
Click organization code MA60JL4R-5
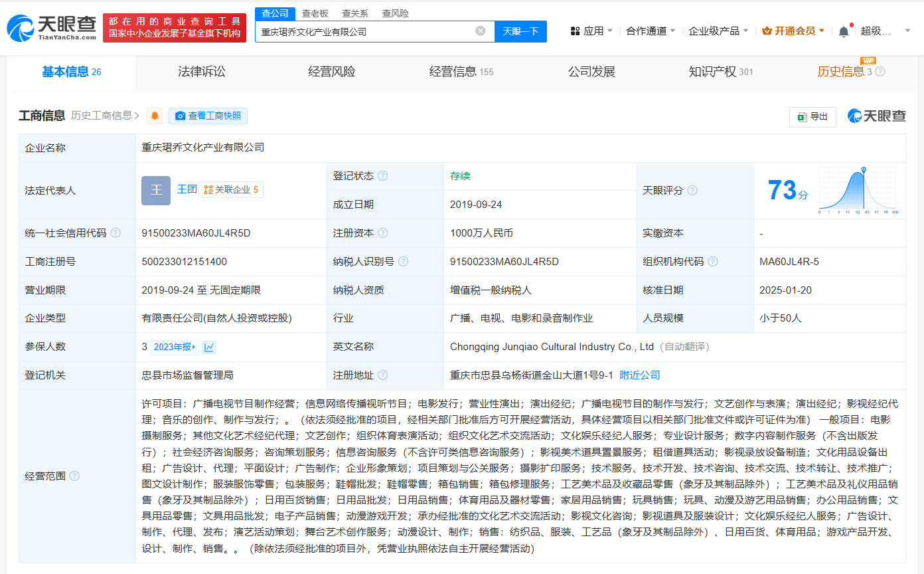789,262
